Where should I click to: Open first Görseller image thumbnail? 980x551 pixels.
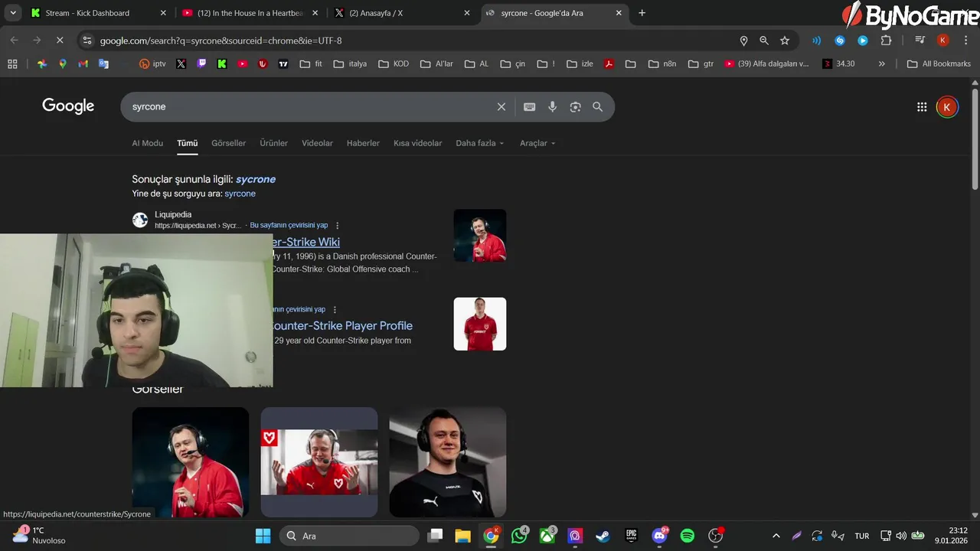pyautogui.click(x=191, y=462)
